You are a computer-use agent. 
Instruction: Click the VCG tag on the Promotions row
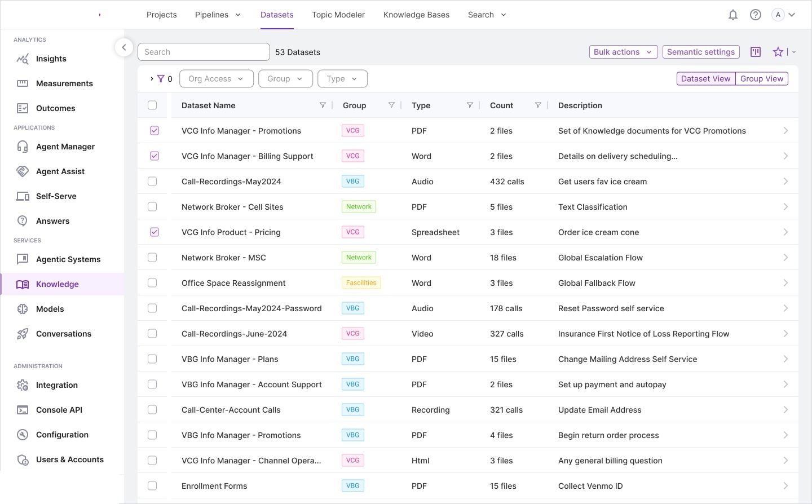(x=353, y=131)
